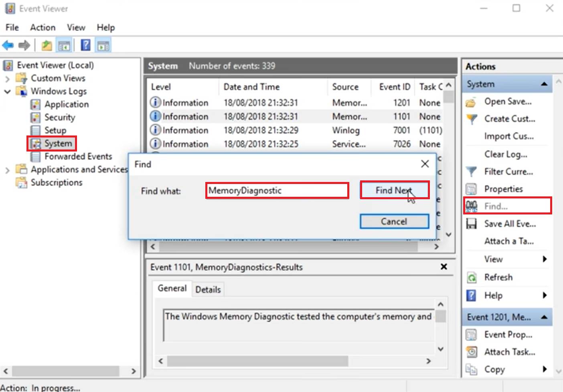Click the Find Next button
Image resolution: width=563 pixels, height=392 pixels.
tap(394, 190)
